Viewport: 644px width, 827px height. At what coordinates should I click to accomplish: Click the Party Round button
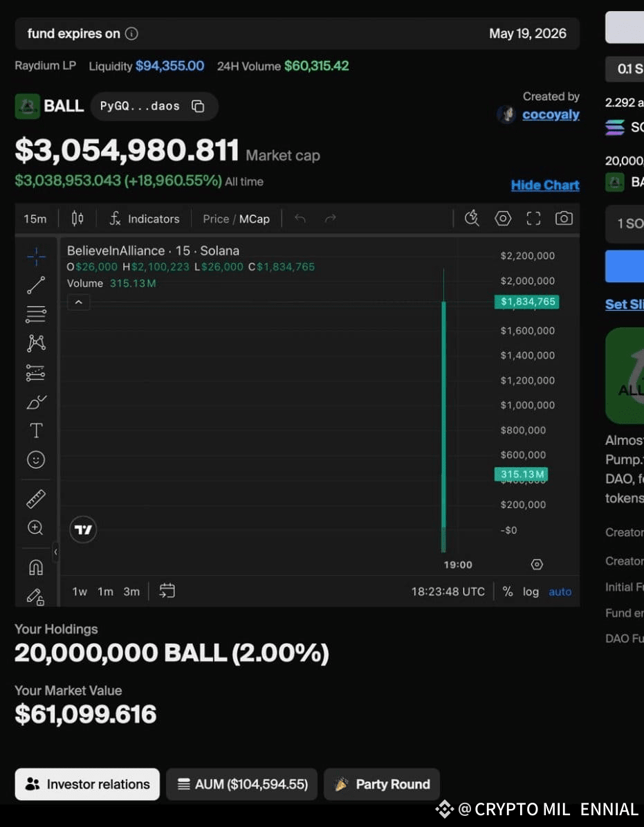click(x=382, y=784)
